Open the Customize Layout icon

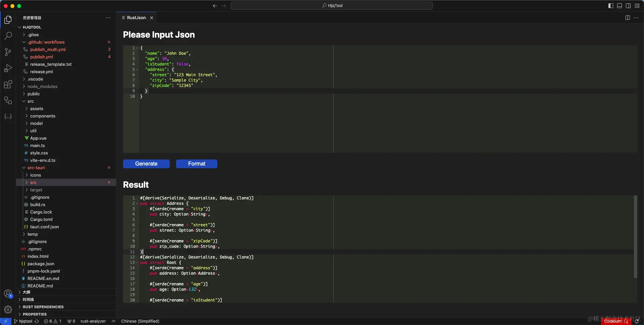(x=637, y=6)
